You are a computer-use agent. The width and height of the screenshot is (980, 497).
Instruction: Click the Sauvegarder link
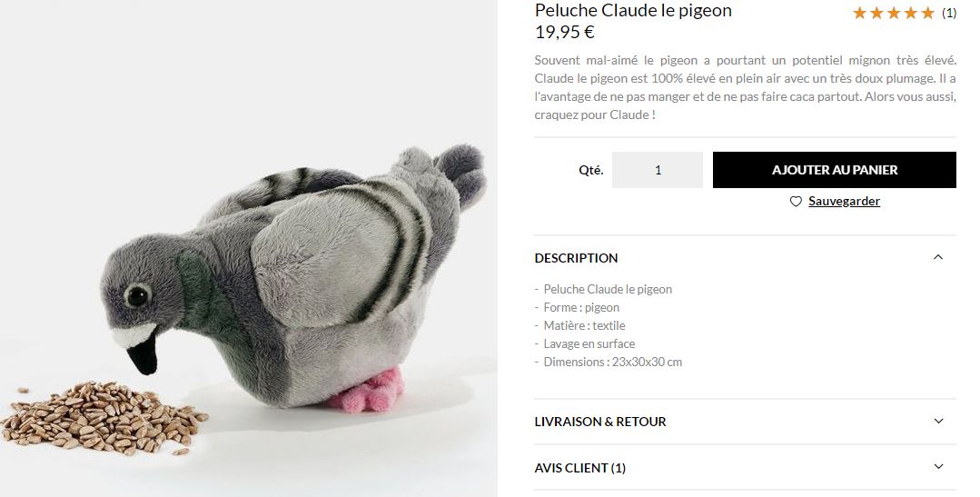[x=844, y=201]
